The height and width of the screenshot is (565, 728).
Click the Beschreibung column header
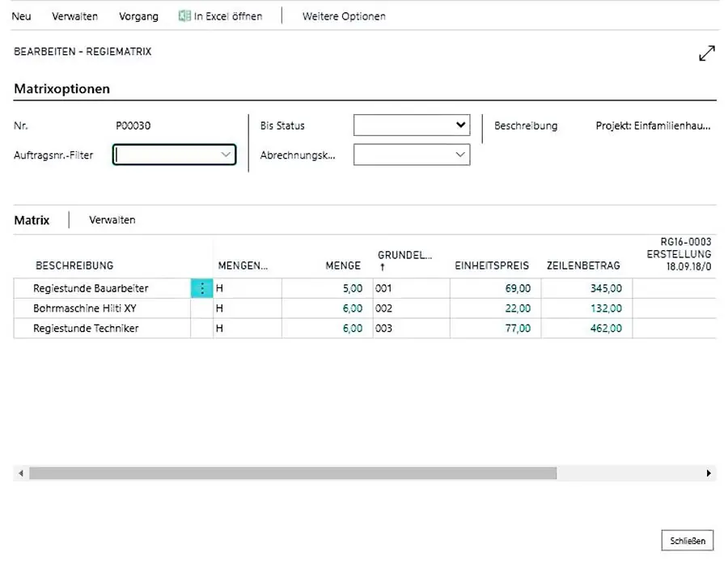[74, 266]
